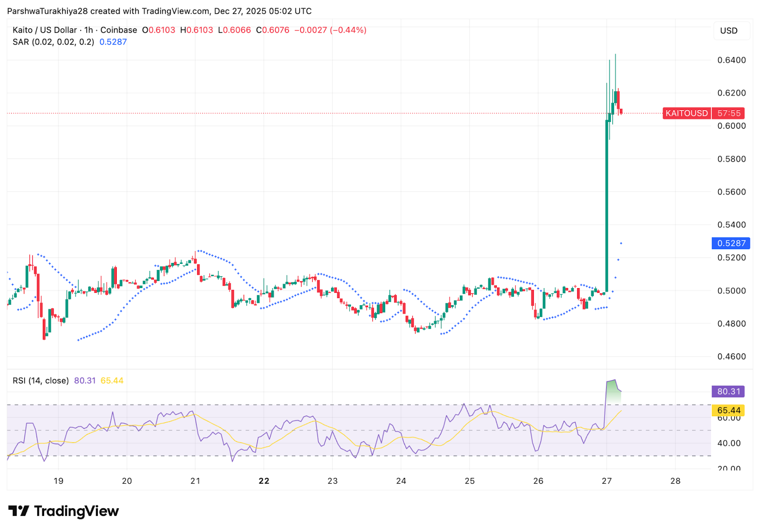Click the purple 80.31 RSI label on scale

(728, 391)
